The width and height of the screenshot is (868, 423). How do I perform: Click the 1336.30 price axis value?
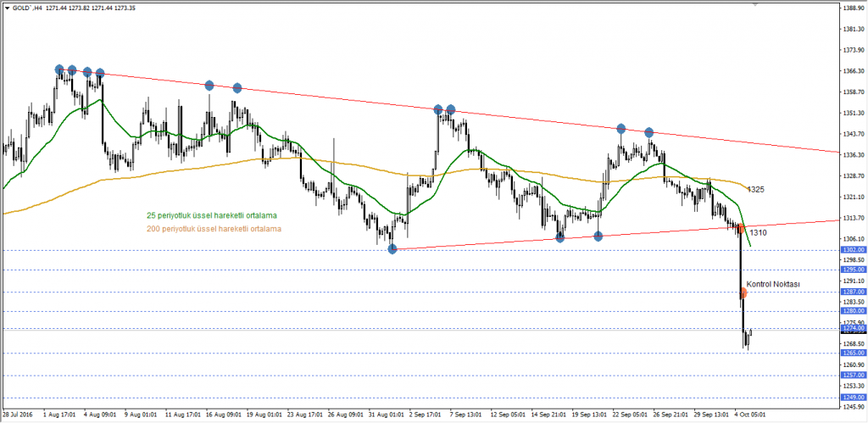click(x=854, y=155)
